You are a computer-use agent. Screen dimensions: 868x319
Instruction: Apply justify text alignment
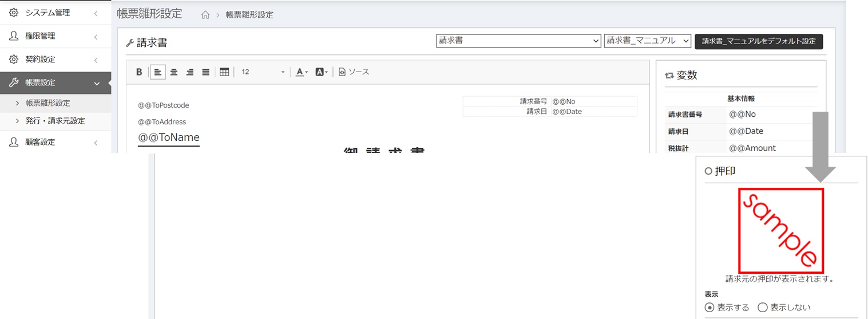pyautogui.click(x=206, y=72)
